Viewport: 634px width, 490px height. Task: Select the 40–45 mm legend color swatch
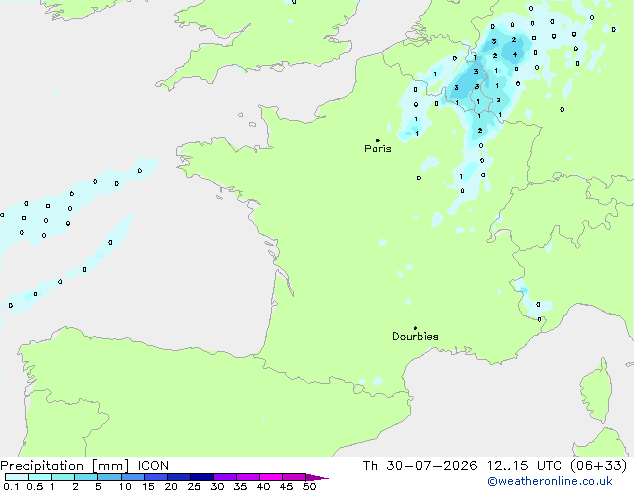271,477
